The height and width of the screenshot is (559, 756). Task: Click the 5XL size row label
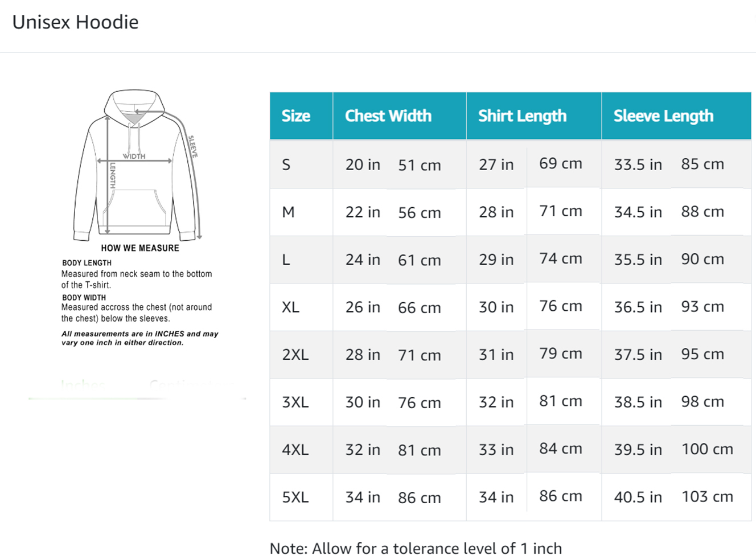pyautogui.click(x=295, y=498)
